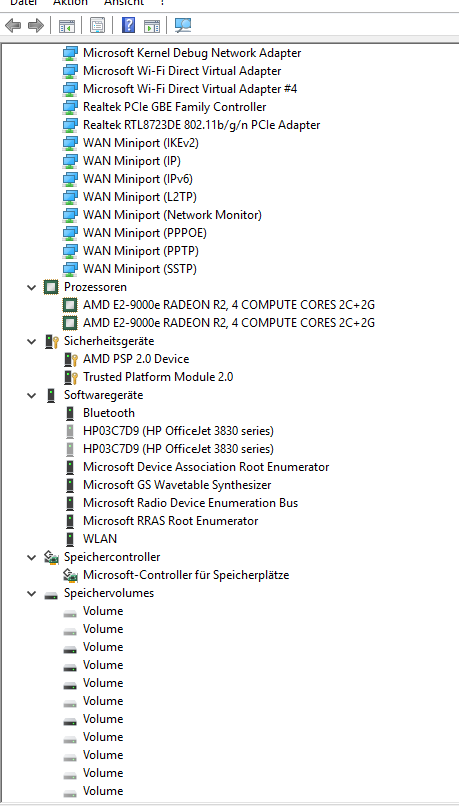Image resolution: width=459 pixels, height=806 pixels.
Task: Click the blue question mark Help icon
Action: coord(128,25)
